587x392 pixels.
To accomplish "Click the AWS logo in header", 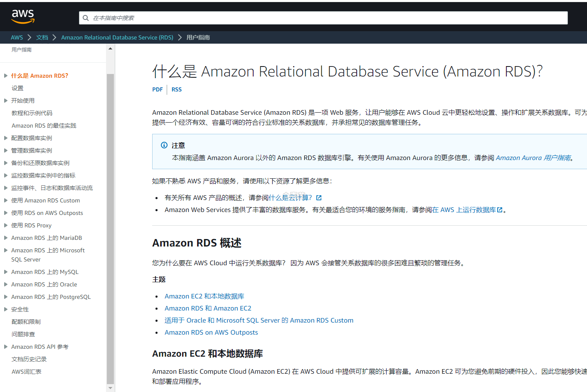I will [x=23, y=17].
